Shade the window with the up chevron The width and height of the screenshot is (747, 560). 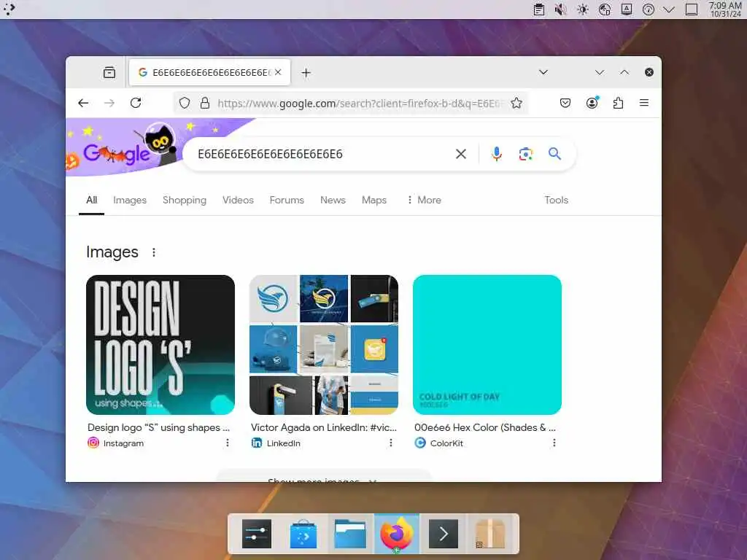point(624,72)
